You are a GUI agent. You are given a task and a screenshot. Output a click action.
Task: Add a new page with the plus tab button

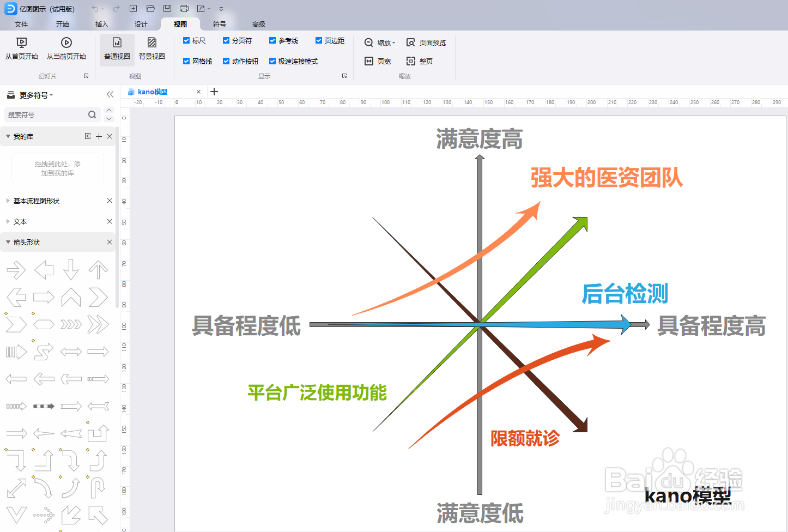pos(213,91)
